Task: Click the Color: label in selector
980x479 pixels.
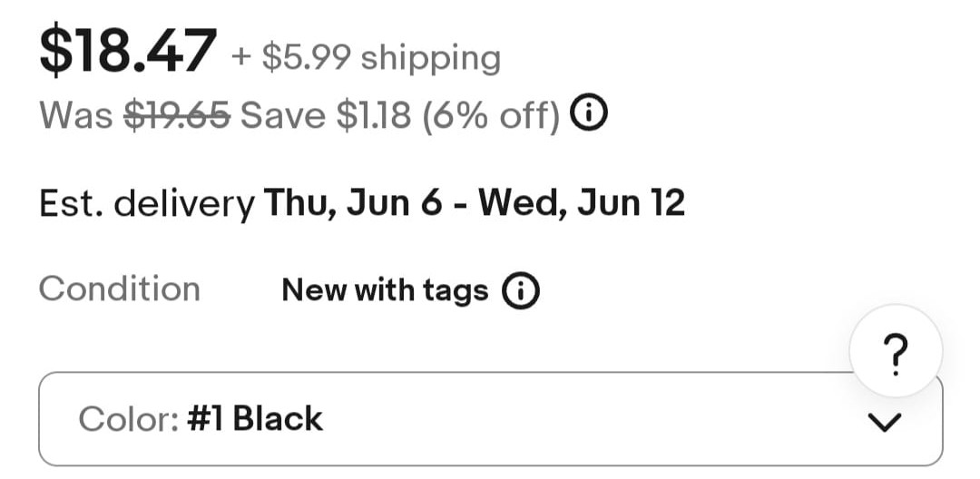Action: pyautogui.click(x=130, y=419)
